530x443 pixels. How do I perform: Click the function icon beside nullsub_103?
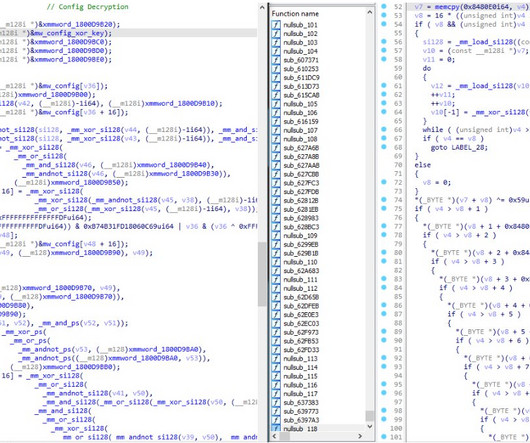[276, 43]
